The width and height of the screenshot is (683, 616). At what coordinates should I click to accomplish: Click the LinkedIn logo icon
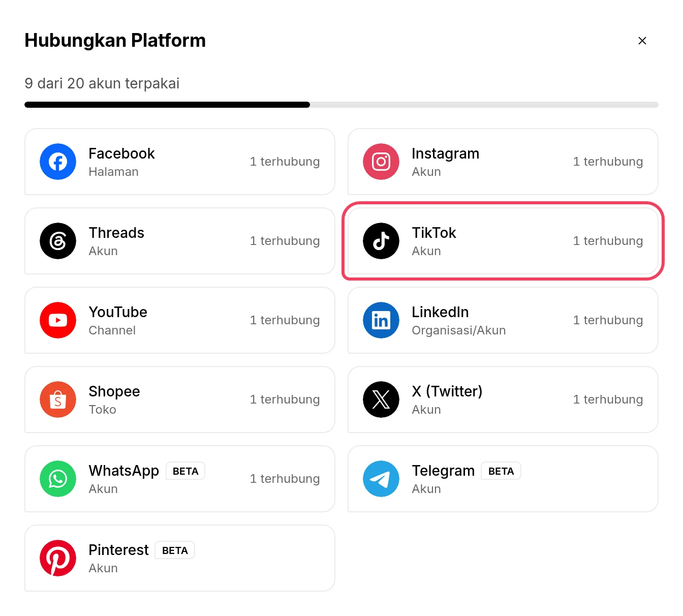(381, 320)
